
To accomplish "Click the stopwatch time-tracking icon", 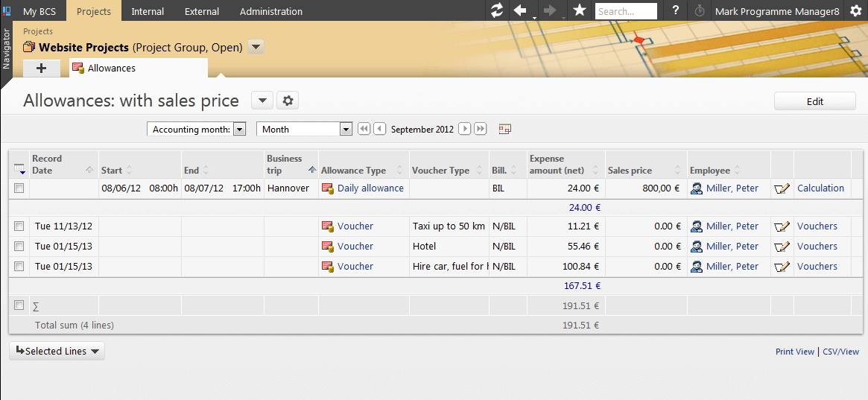I will pos(699,11).
